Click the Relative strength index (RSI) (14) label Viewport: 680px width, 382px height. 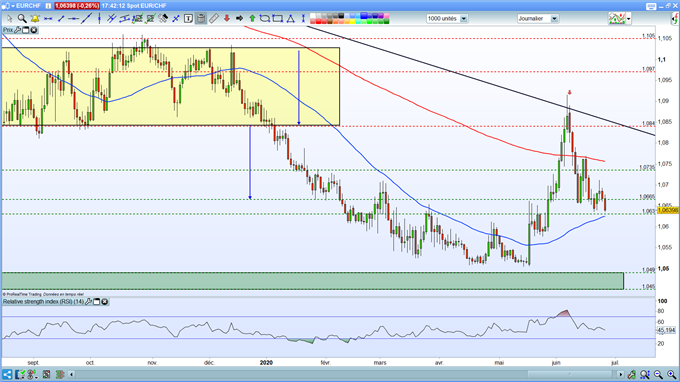tap(43, 301)
